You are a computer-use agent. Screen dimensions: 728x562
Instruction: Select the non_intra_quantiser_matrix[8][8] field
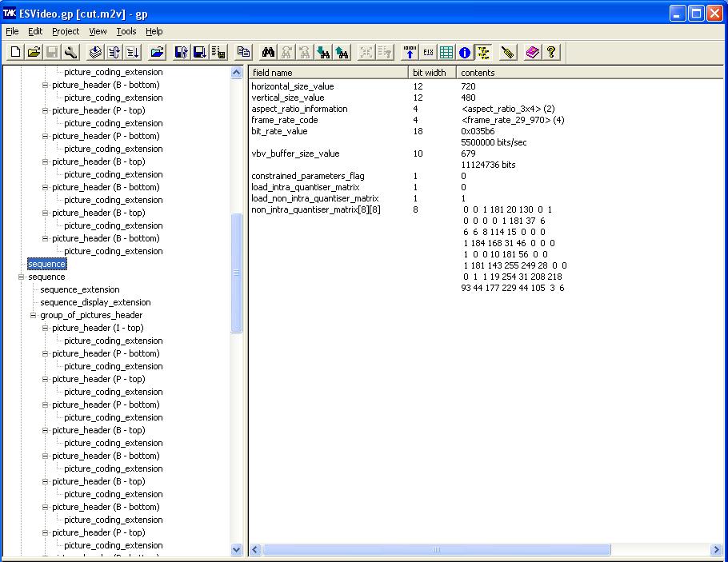tap(316, 209)
